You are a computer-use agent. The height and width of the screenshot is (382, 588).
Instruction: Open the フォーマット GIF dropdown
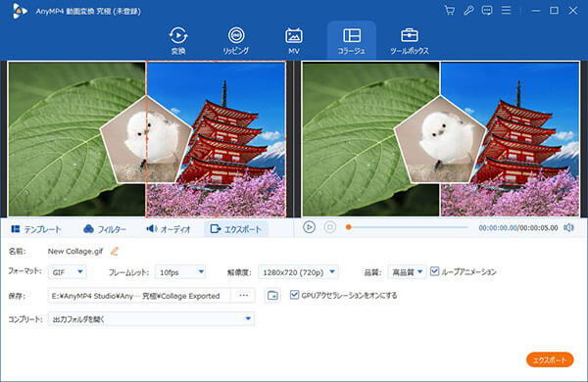(67, 272)
